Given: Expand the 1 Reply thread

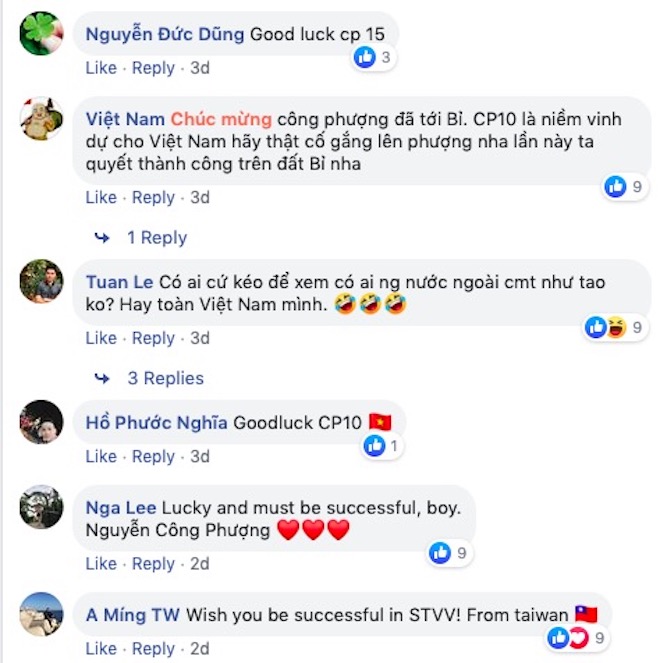Looking at the screenshot, I should [157, 238].
